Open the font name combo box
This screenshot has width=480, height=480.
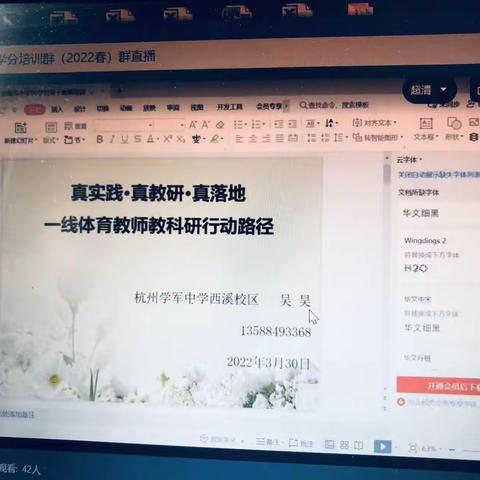tap(124, 125)
